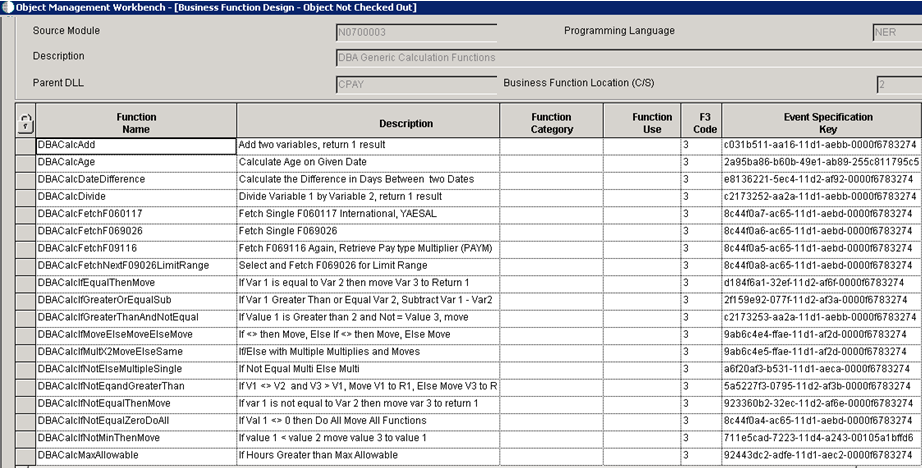Click the DBACalcDivide function name cell
The image size is (922, 468).
[x=136, y=198]
